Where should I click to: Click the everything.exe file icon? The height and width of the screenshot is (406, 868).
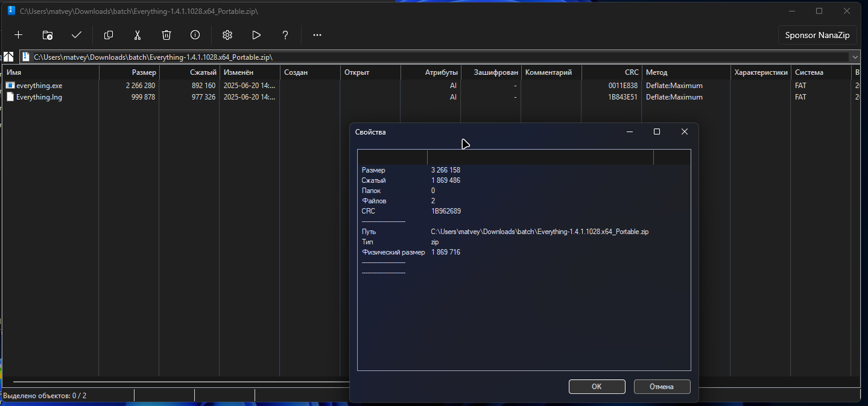click(x=10, y=86)
